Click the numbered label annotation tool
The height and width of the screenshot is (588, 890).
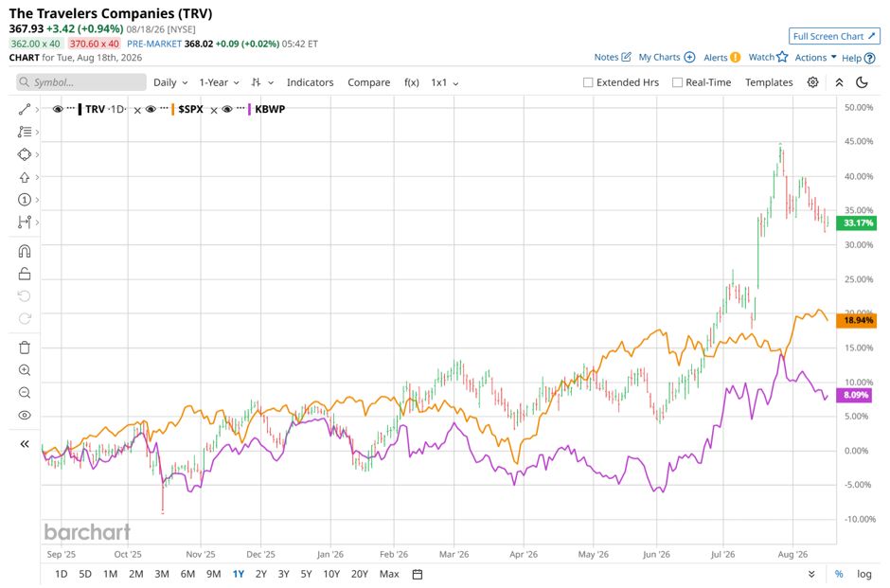24,200
